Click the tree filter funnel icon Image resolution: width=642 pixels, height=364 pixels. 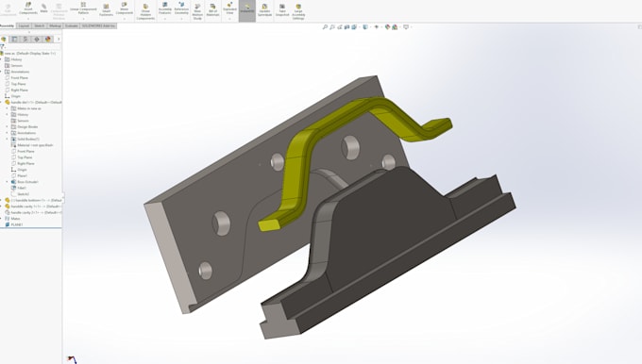coord(3,47)
